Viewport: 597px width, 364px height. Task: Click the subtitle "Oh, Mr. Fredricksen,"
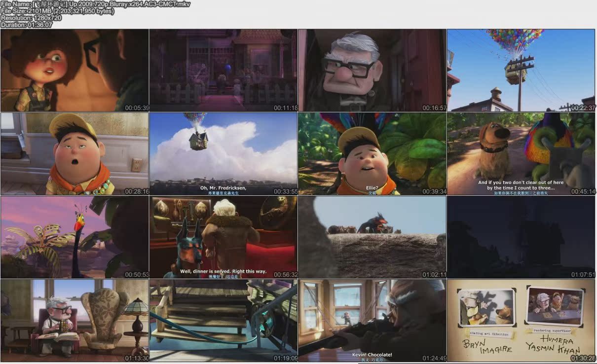pyautogui.click(x=223, y=188)
